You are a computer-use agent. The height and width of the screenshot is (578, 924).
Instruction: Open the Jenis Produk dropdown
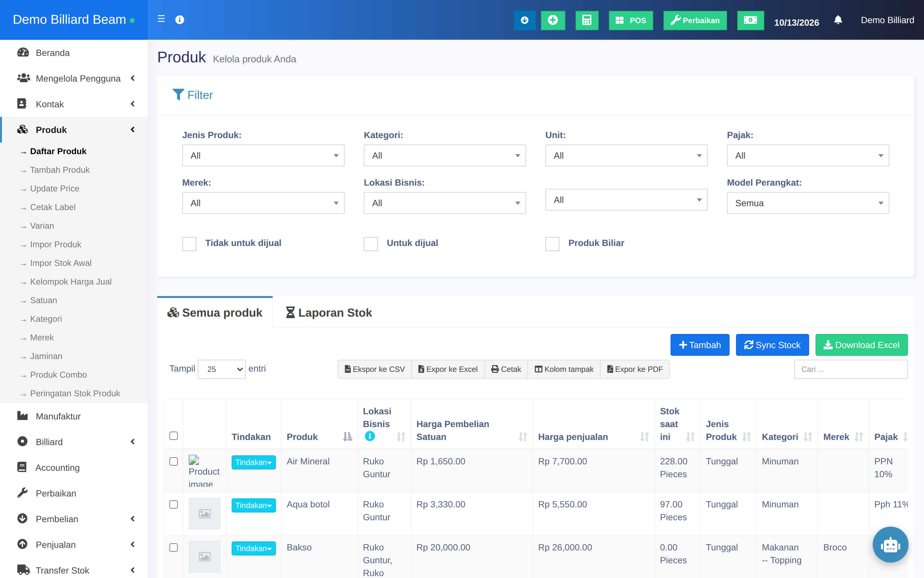point(263,156)
